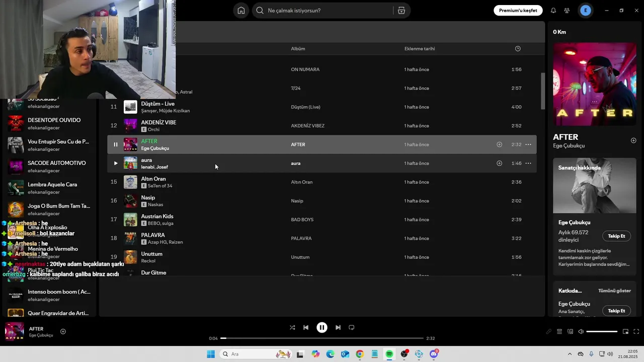644x362 pixels.
Task: Click the AFTER album artwork in the right panel
Action: pos(595,84)
